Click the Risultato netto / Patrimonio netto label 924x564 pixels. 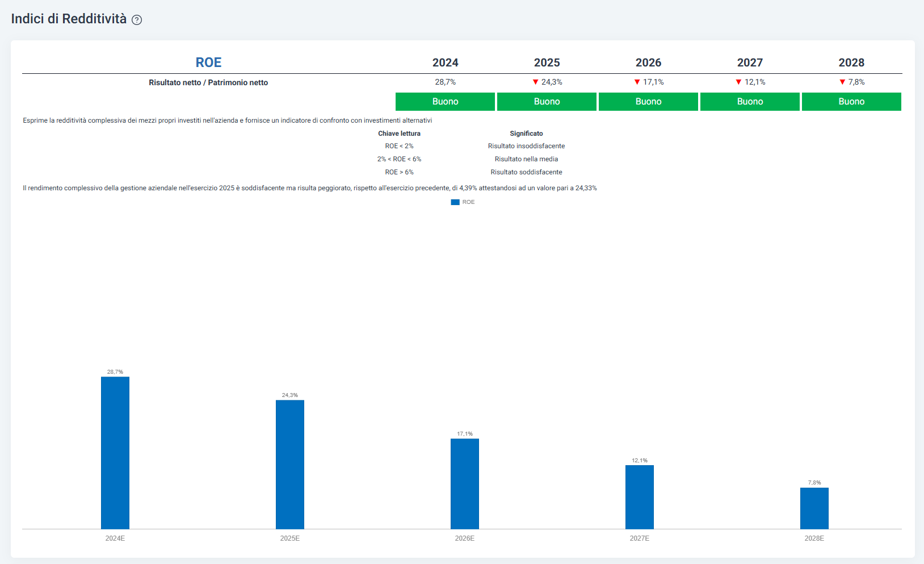[x=208, y=82]
